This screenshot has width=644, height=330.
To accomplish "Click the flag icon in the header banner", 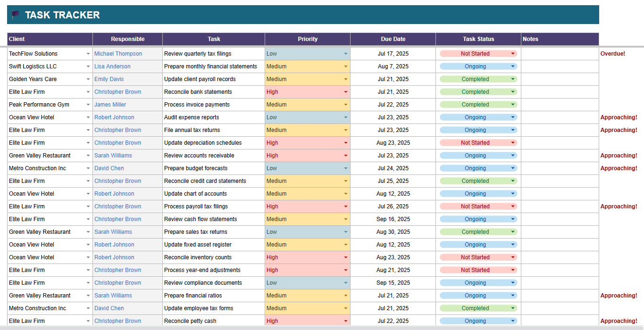I will point(15,15).
